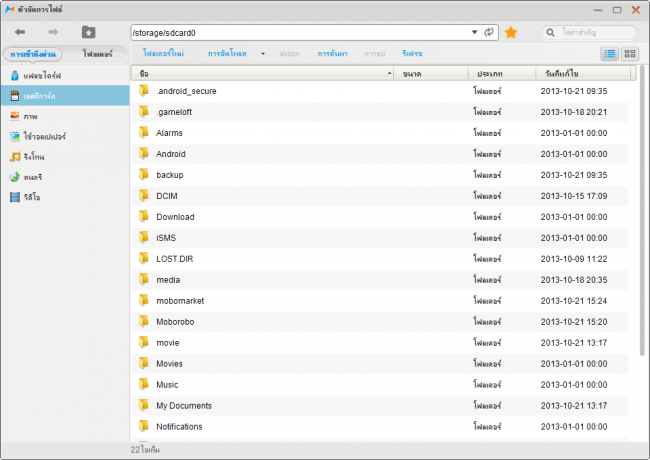
Task: Select the movie folder name
Action: coord(167,343)
